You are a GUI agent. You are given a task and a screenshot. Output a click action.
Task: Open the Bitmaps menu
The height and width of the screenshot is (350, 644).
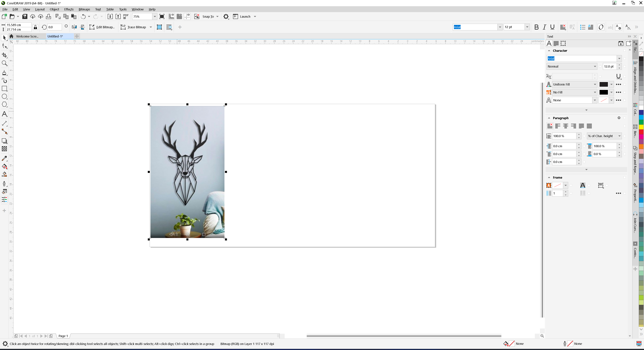84,9
